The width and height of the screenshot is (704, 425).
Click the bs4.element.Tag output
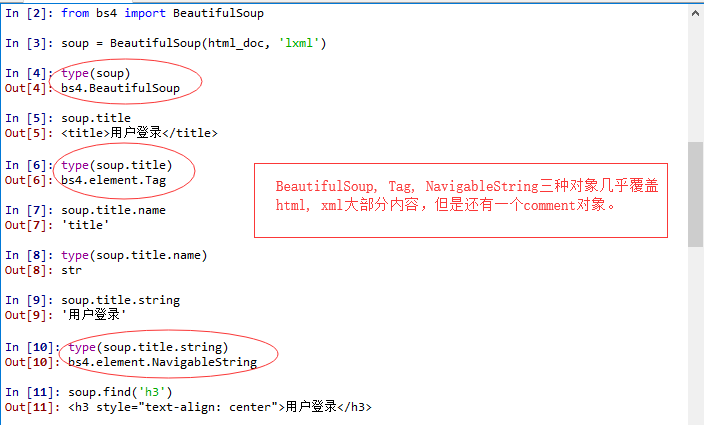[114, 180]
